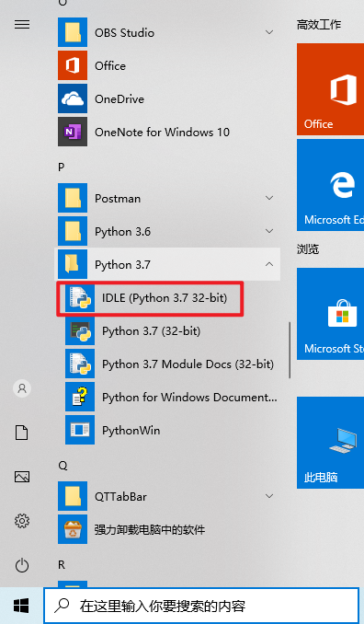
Task: Click the OneNote for Windows 10 icon
Action: tap(73, 132)
